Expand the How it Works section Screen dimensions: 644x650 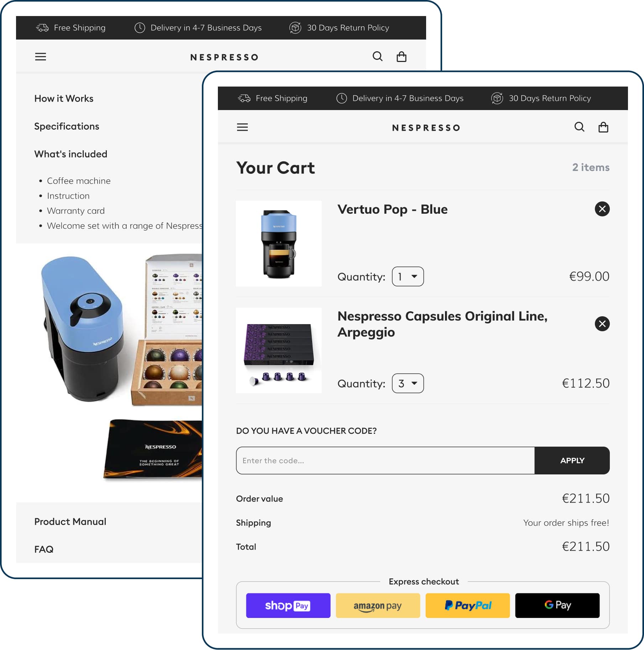click(64, 99)
